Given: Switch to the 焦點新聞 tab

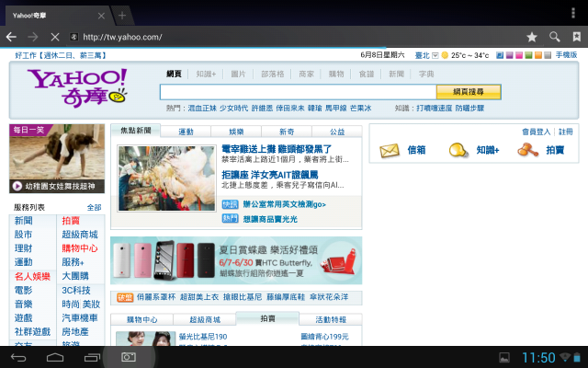Looking at the screenshot, I should click(136, 131).
